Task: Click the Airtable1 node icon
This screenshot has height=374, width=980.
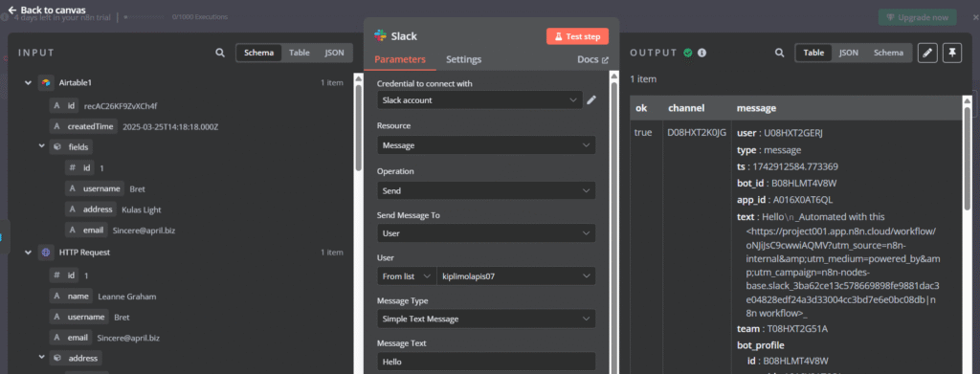Action: click(x=46, y=82)
